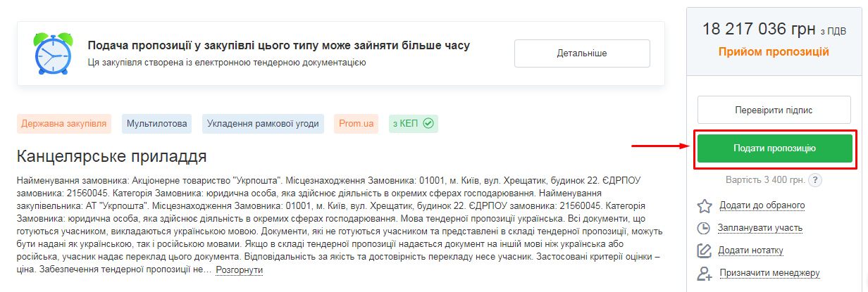Select the Державна закупівля tag

tap(64, 124)
